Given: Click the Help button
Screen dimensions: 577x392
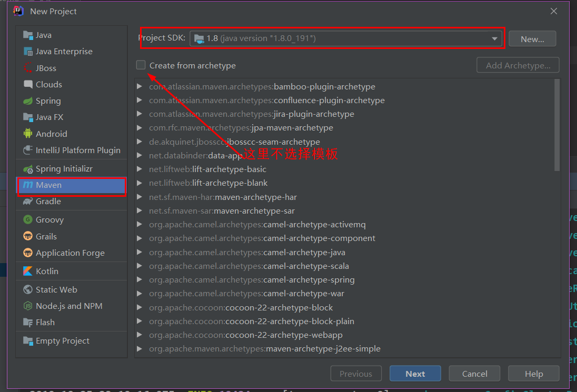Looking at the screenshot, I should tap(534, 374).
